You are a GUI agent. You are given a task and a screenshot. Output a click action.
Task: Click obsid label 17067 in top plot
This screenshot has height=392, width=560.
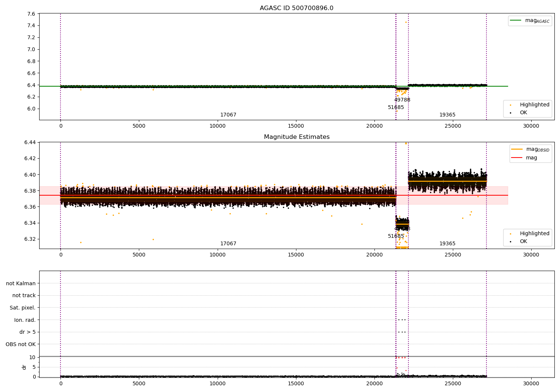228,115
